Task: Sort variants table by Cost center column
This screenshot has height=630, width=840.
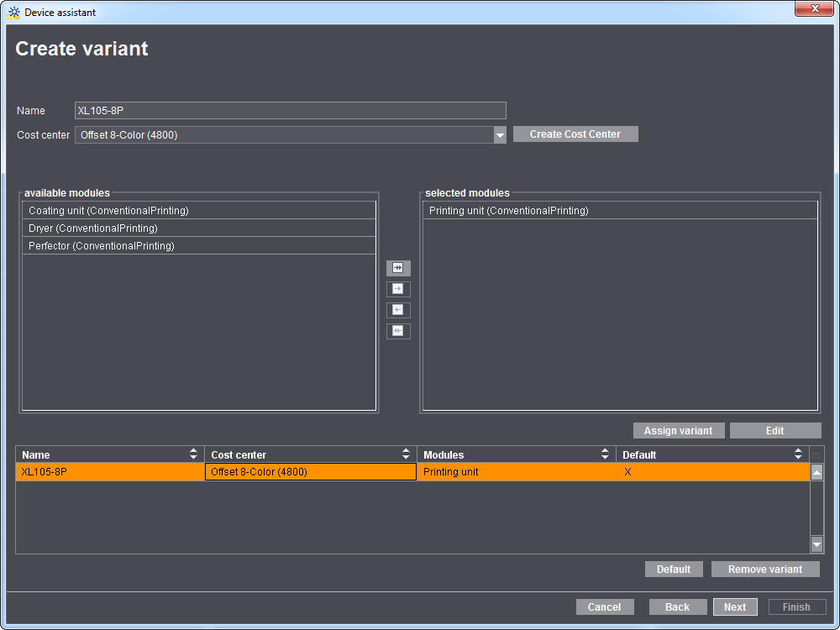Action: coord(407,454)
